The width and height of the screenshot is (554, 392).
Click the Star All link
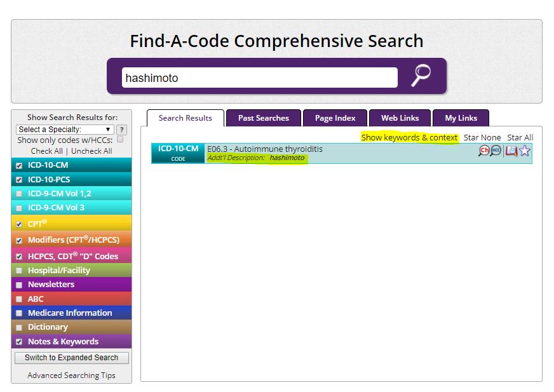520,137
